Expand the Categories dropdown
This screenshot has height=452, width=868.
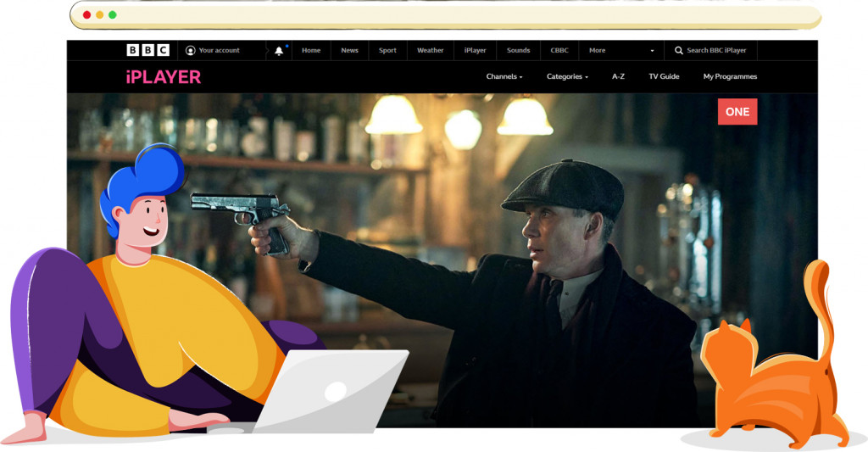coord(567,76)
